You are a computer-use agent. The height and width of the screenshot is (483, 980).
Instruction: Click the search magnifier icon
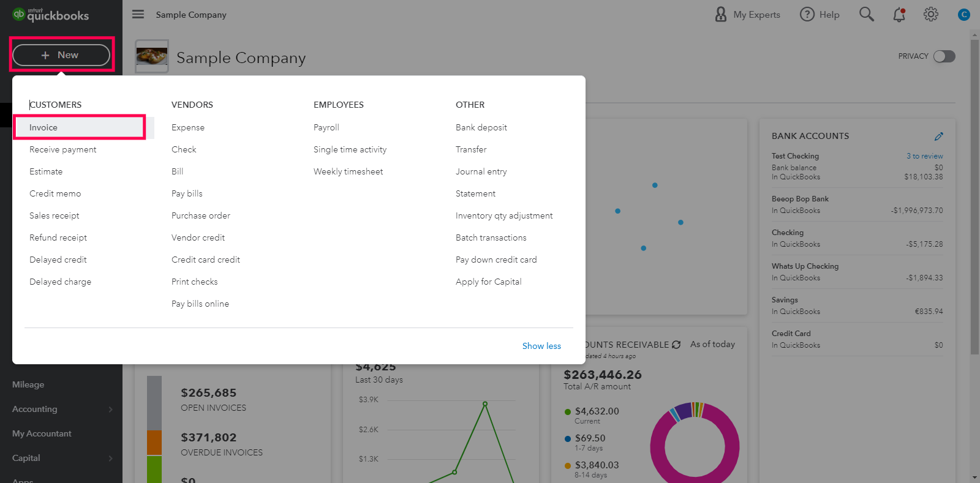[866, 14]
